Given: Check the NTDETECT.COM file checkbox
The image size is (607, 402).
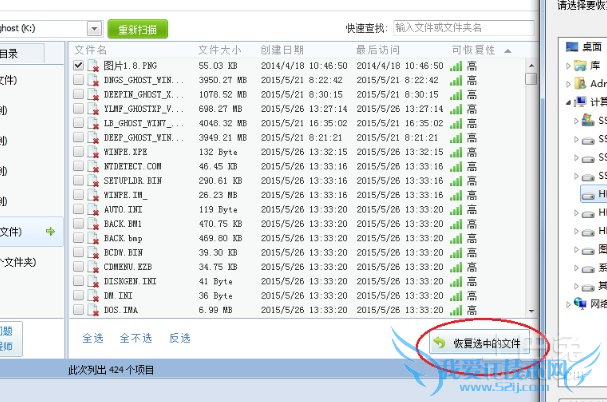Looking at the screenshot, I should [x=78, y=166].
